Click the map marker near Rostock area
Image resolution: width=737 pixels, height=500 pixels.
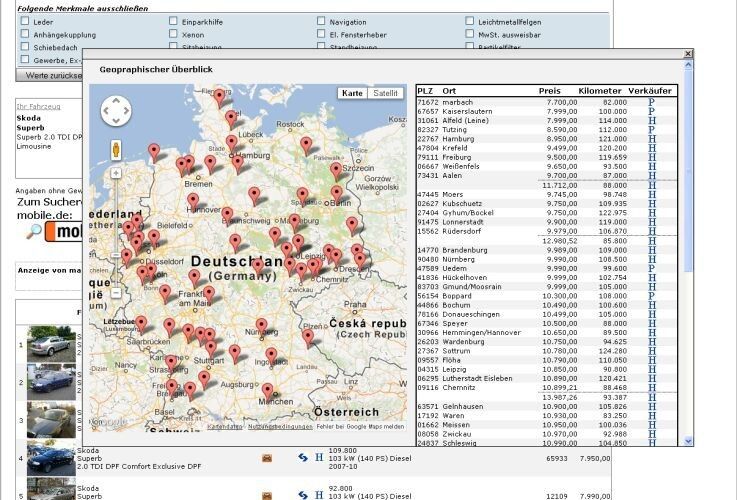point(306,146)
